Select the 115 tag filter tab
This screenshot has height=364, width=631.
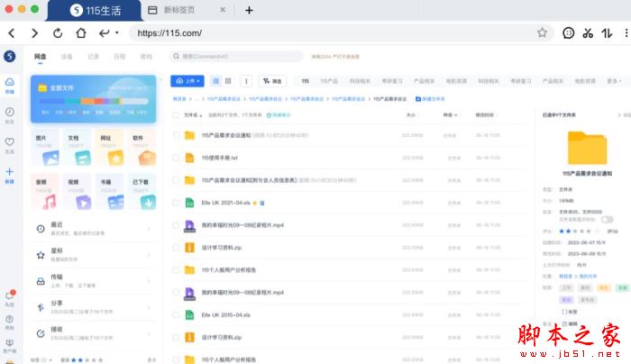tap(306, 81)
